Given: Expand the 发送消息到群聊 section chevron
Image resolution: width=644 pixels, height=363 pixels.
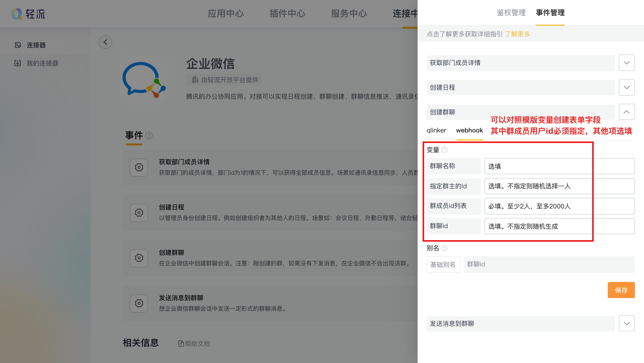Looking at the screenshot, I should tap(627, 323).
